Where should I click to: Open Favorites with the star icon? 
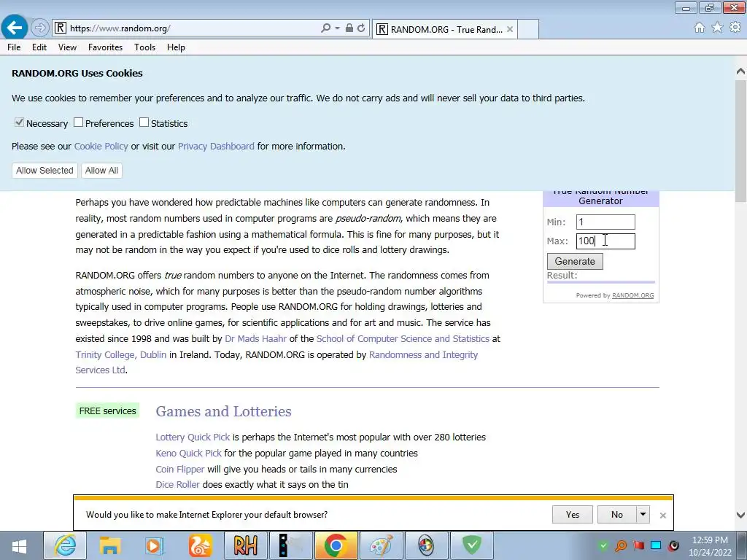click(717, 28)
